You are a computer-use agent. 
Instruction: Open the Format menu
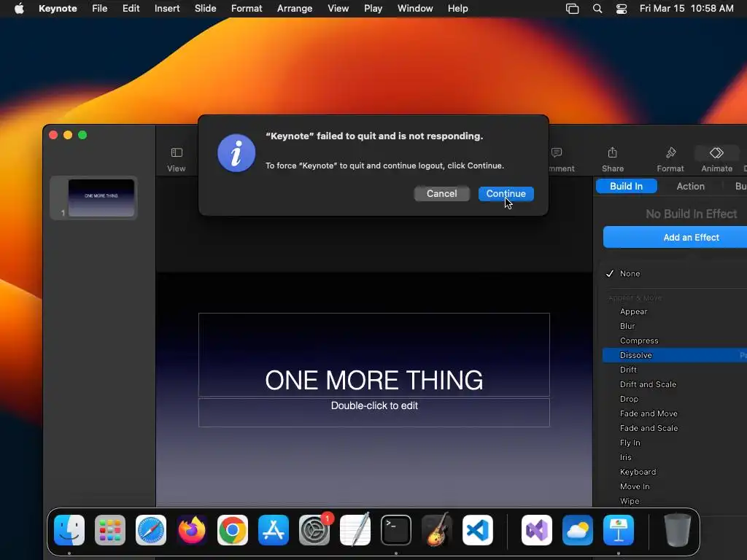[247, 9]
